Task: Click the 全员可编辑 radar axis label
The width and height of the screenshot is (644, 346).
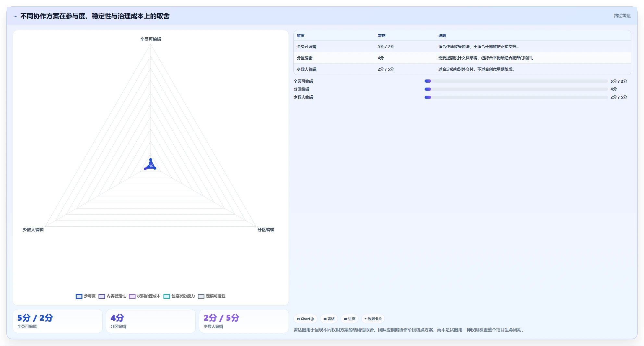Action: pos(151,39)
